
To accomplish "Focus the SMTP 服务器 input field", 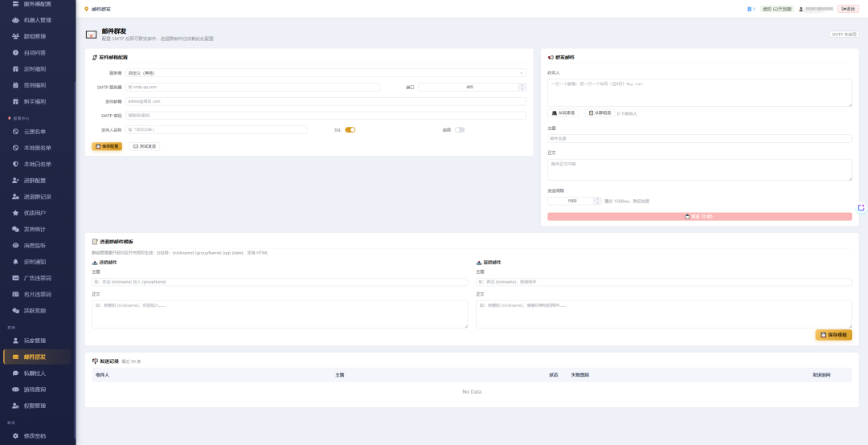I will pyautogui.click(x=253, y=87).
